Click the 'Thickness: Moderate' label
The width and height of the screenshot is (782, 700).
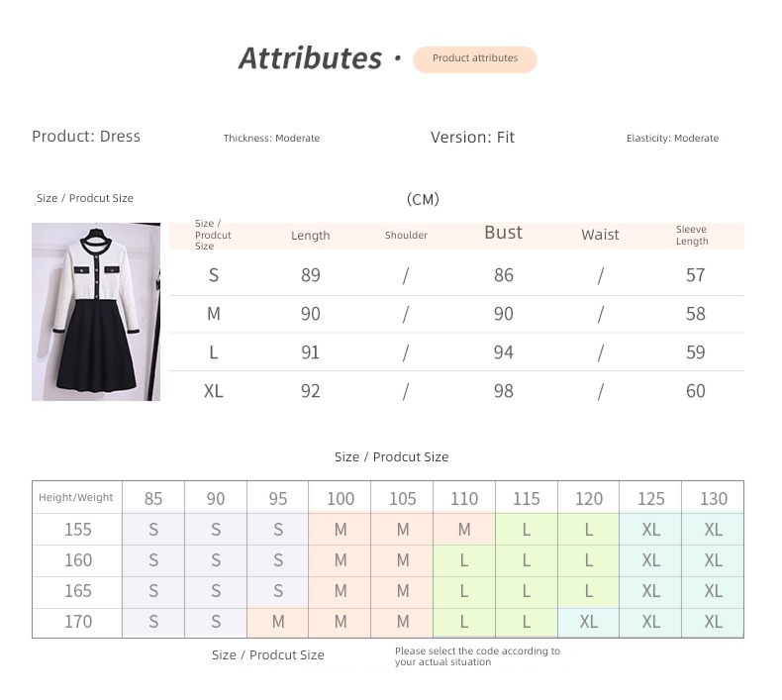pyautogui.click(x=271, y=138)
